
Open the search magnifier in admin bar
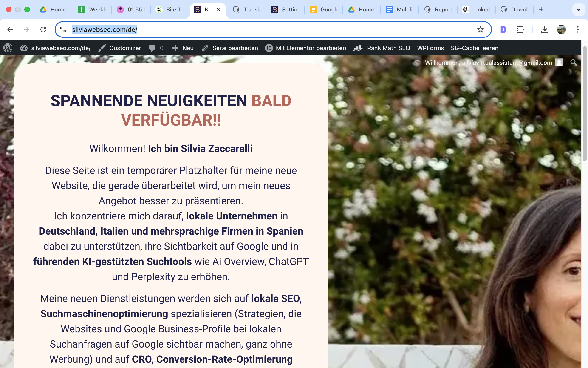pyautogui.click(x=574, y=63)
